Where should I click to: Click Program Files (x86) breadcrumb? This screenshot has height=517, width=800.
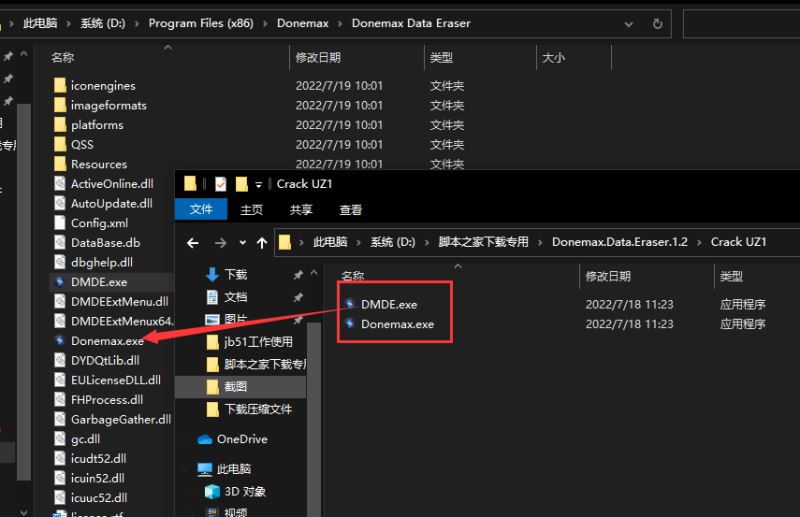(201, 23)
